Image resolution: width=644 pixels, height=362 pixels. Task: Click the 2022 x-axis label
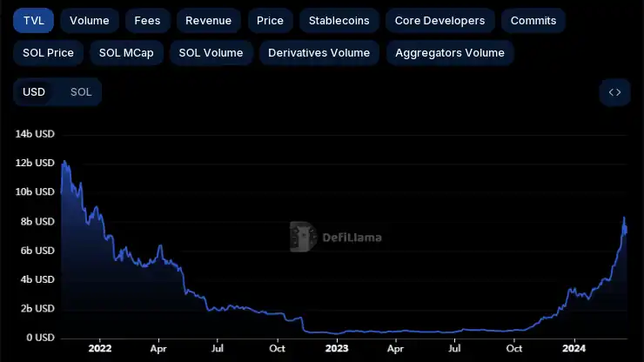[100, 349]
